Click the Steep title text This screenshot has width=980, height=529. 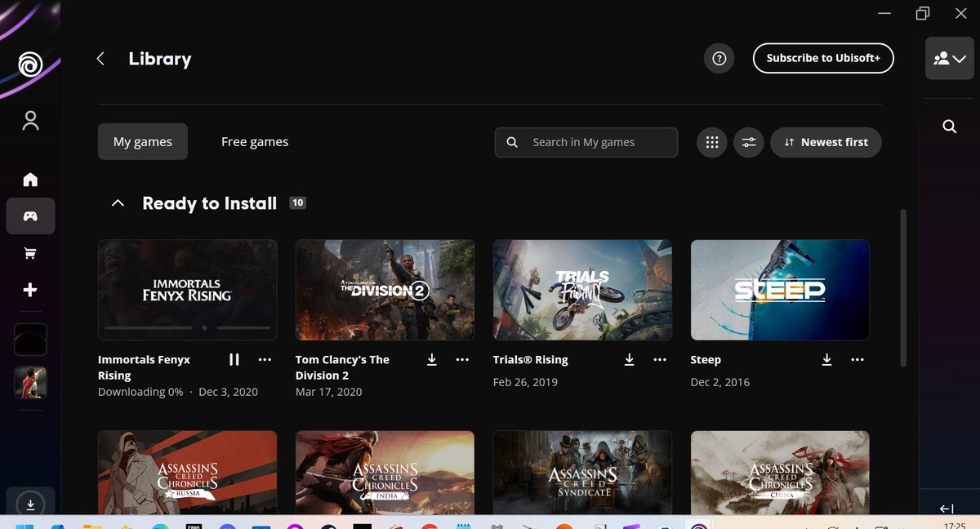click(x=706, y=360)
